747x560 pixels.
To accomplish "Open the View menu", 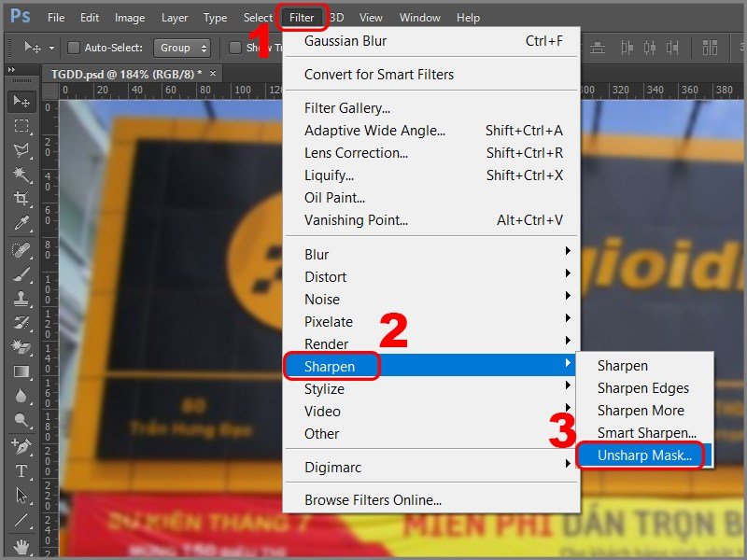I will point(371,18).
